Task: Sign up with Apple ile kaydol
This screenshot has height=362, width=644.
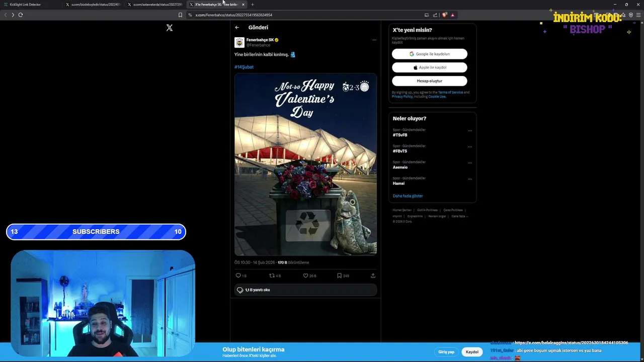Action: tap(430, 67)
